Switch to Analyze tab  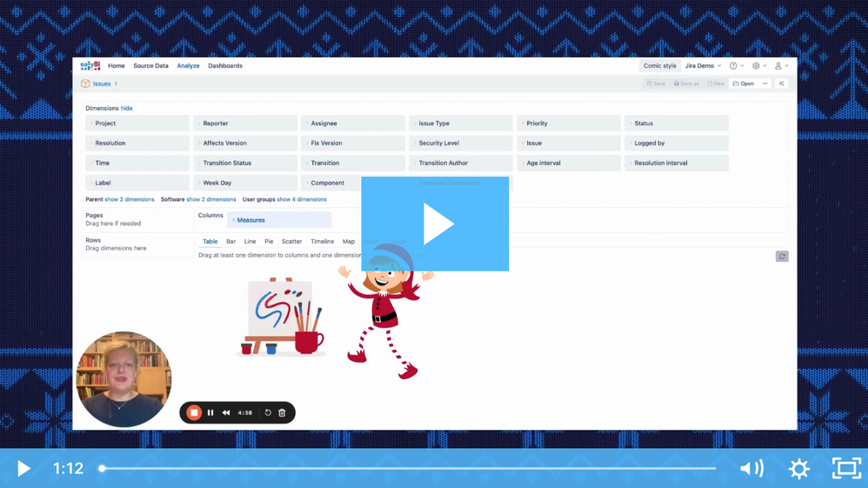(188, 65)
